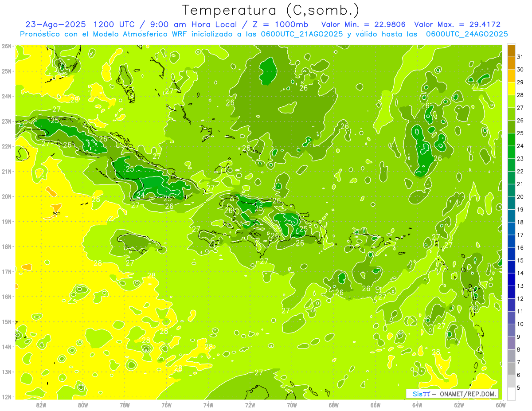
Task: Click the '64W' longitude label
Action: pos(417,405)
